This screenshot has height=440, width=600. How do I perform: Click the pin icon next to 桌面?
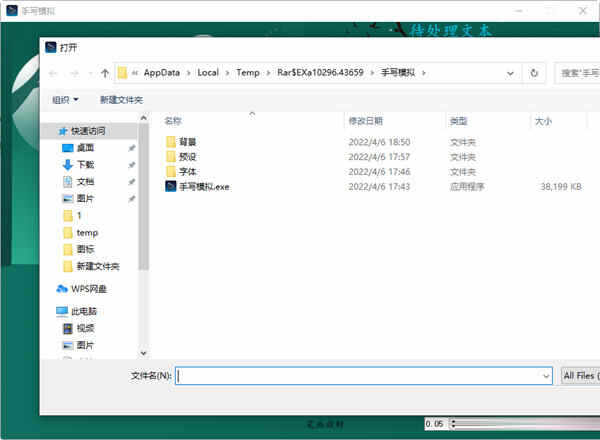(x=132, y=148)
